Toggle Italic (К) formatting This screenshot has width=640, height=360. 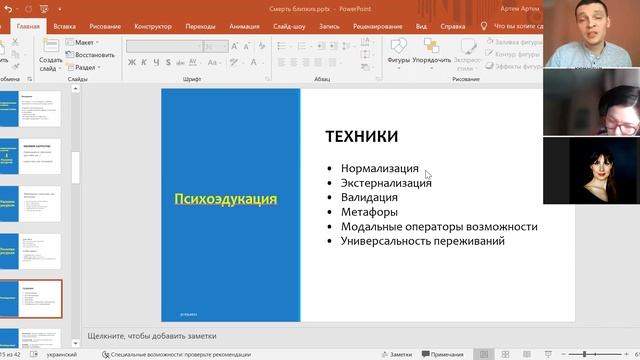(144, 62)
